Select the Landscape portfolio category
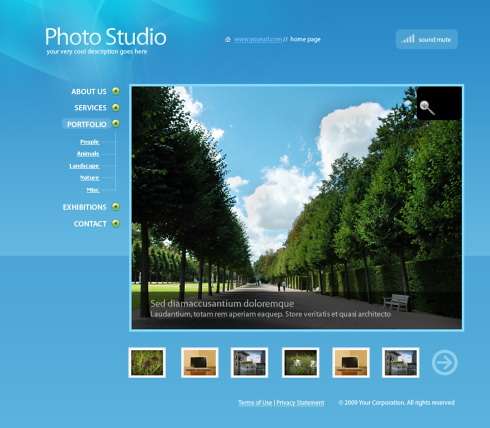490x428 pixels. [84, 166]
